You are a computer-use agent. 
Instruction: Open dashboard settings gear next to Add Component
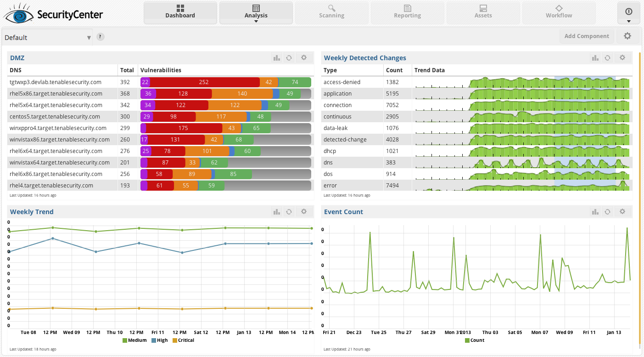(627, 36)
